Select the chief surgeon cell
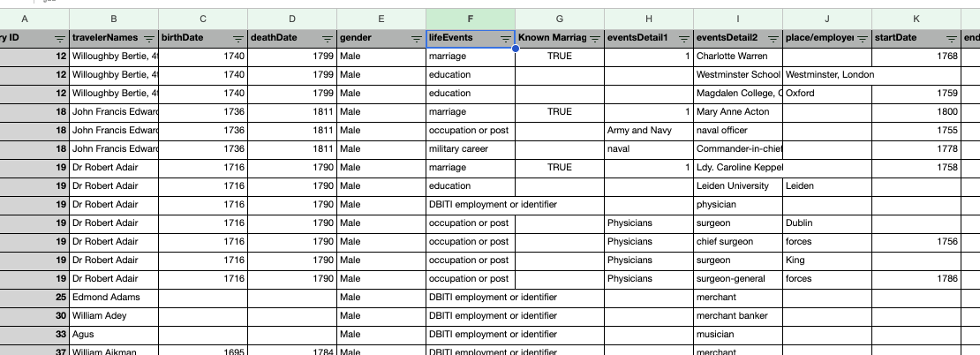The image size is (980, 355). click(737, 242)
